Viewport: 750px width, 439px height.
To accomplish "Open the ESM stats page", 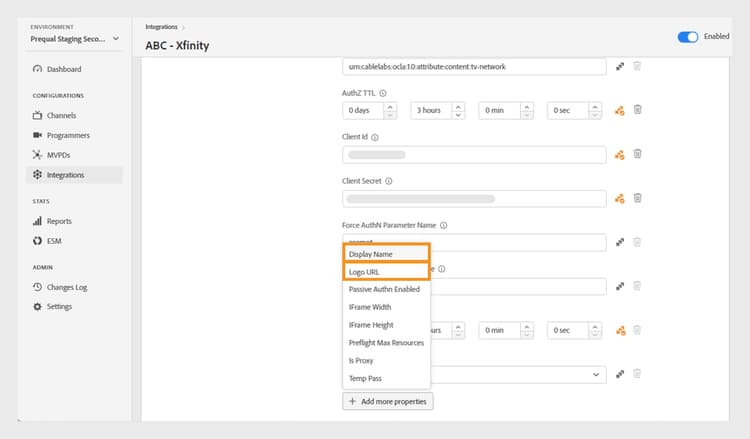I will [54, 241].
